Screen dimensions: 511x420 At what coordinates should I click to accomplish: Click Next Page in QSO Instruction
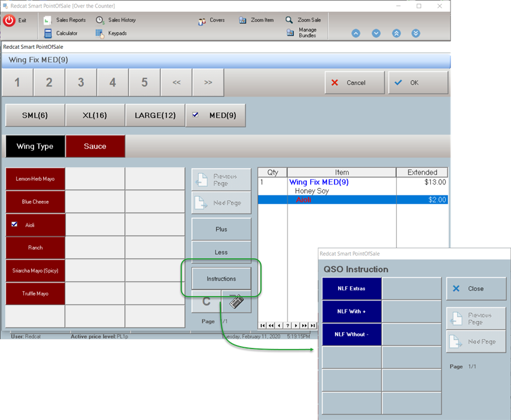(x=476, y=341)
